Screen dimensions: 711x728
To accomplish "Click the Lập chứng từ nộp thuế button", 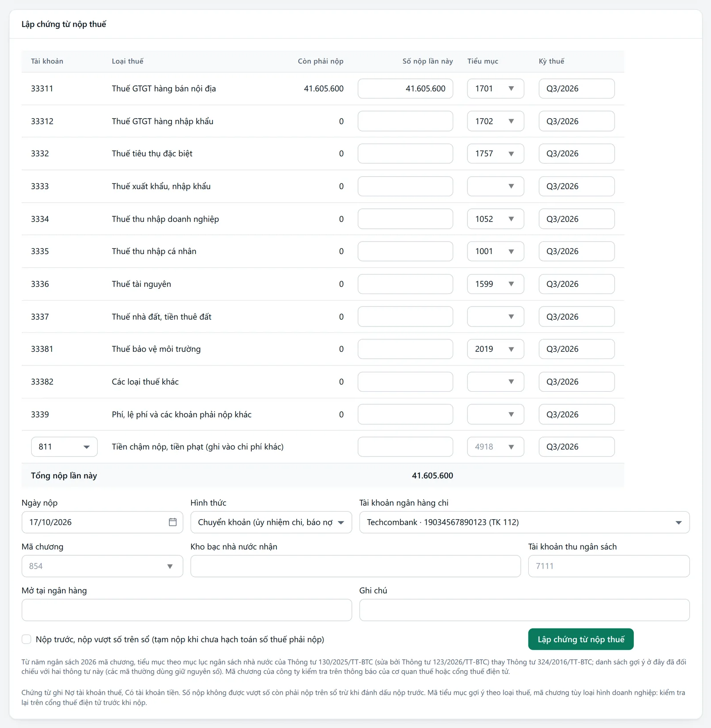I will coord(581,639).
